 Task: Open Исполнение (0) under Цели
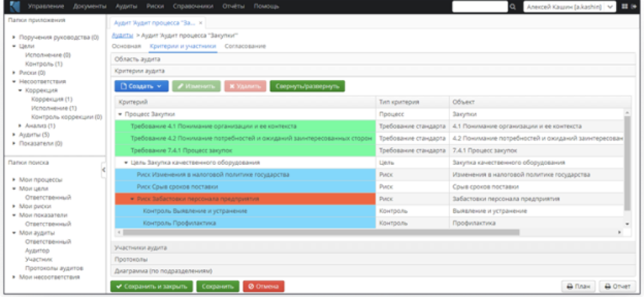(x=48, y=55)
